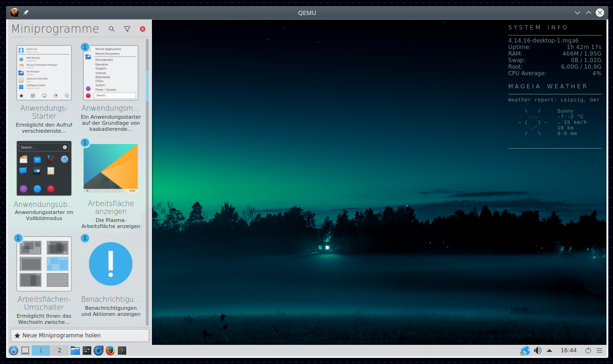This screenshot has width=613, height=364.
Task: Click 'Benachrichtigungen und Aktionen anzeigen' description
Action: pyautogui.click(x=111, y=311)
